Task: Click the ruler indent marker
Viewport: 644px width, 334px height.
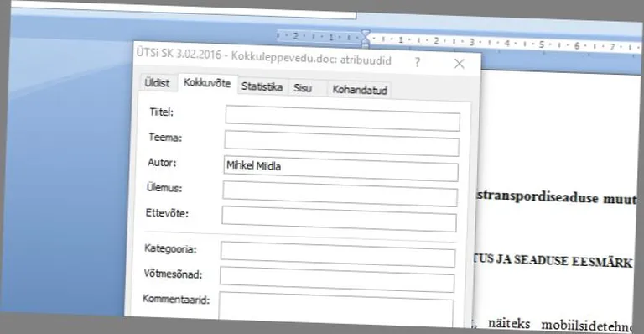Action: 365,38
